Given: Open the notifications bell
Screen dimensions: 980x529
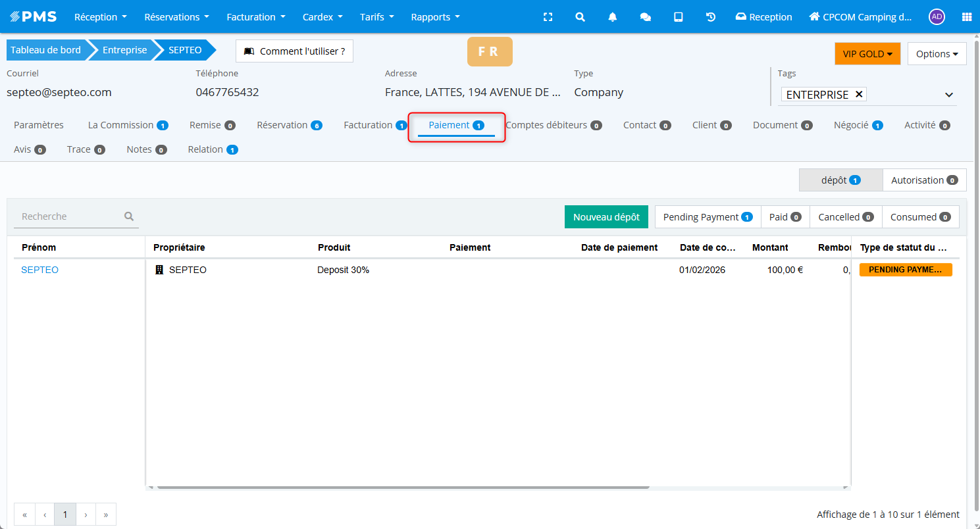Looking at the screenshot, I should point(613,17).
